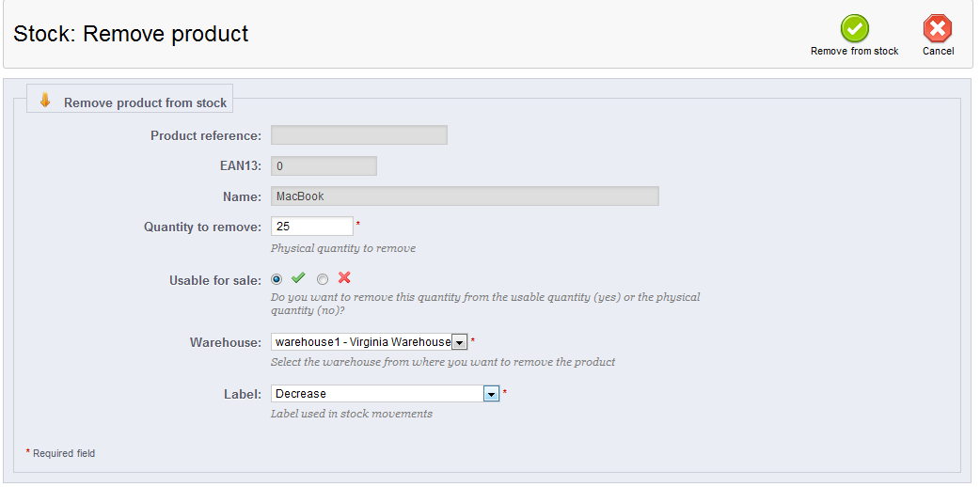Viewport: 980px width, 487px height.
Task: Open the Warehouse dropdown arrow
Action: click(459, 342)
